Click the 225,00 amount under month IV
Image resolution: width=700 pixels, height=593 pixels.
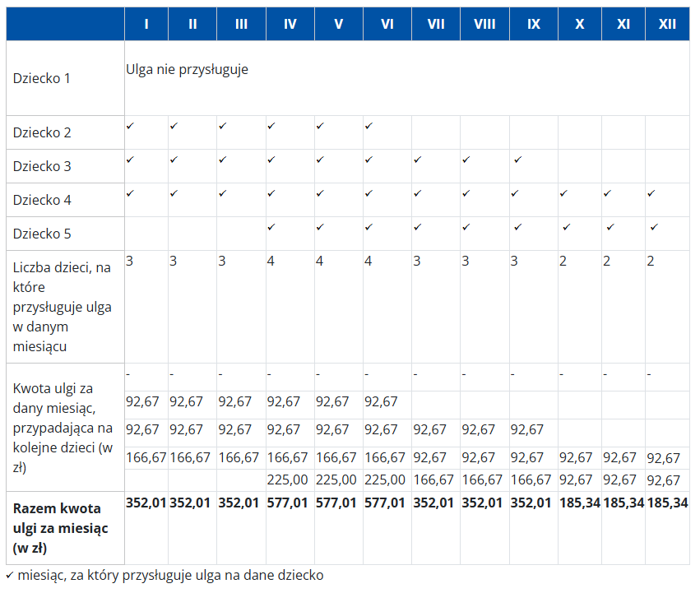pos(287,479)
